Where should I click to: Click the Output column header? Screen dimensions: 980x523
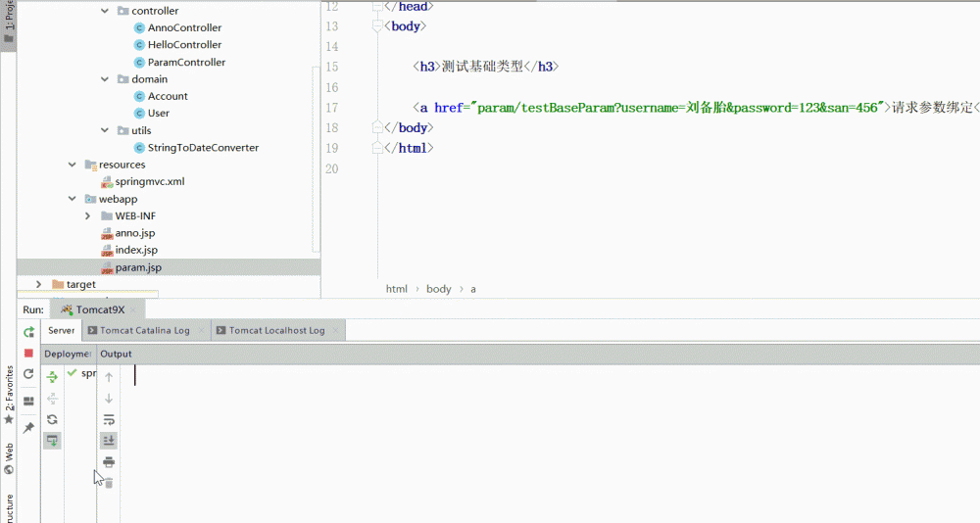point(116,354)
